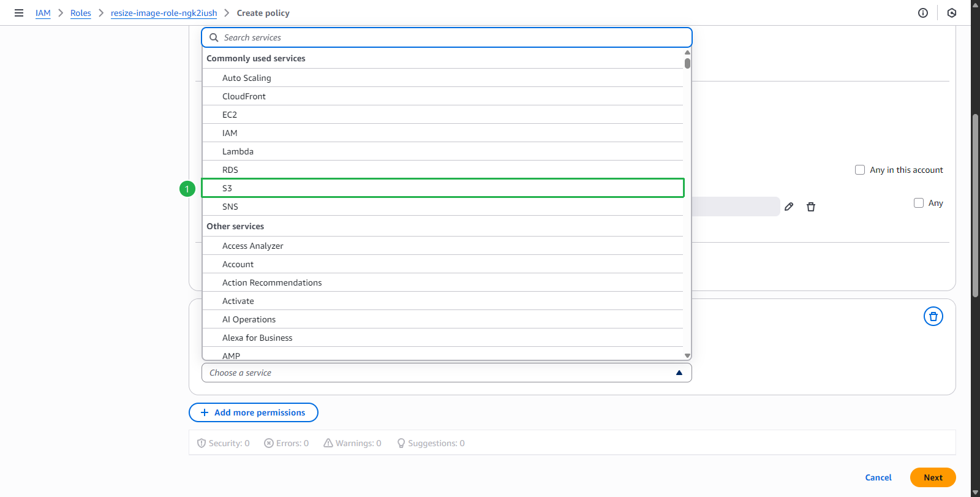Proceed with the Next button
The height and width of the screenshot is (497, 980).
(933, 477)
